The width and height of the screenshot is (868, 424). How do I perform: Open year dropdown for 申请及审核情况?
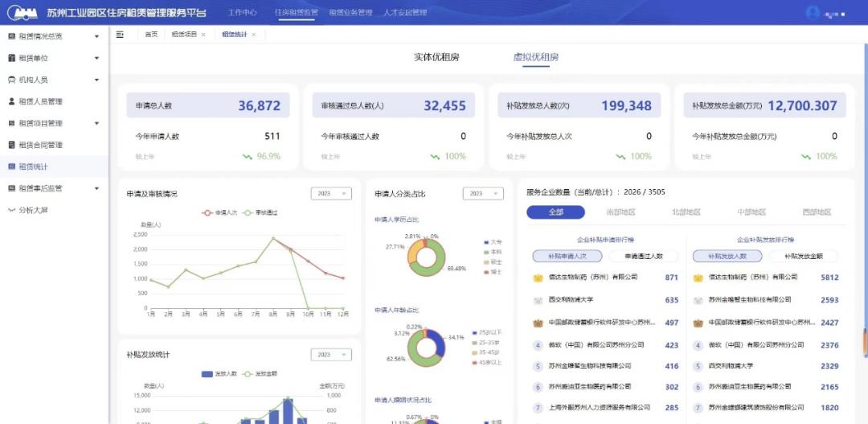(x=331, y=194)
